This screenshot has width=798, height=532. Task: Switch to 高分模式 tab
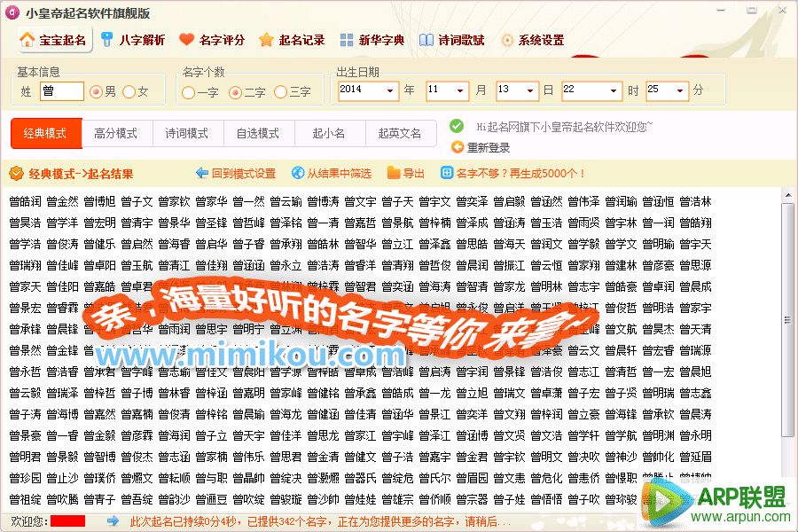[116, 133]
